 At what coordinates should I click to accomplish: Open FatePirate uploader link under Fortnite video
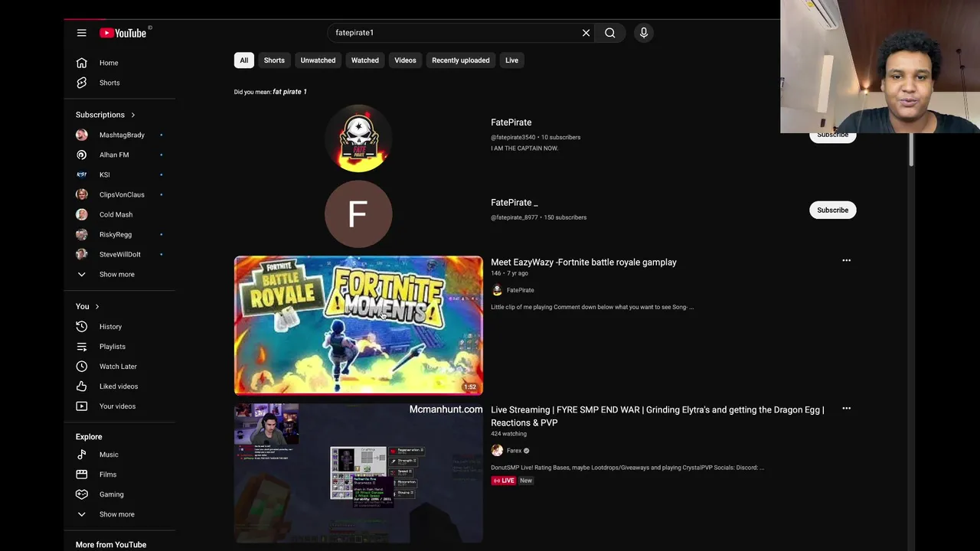click(520, 290)
